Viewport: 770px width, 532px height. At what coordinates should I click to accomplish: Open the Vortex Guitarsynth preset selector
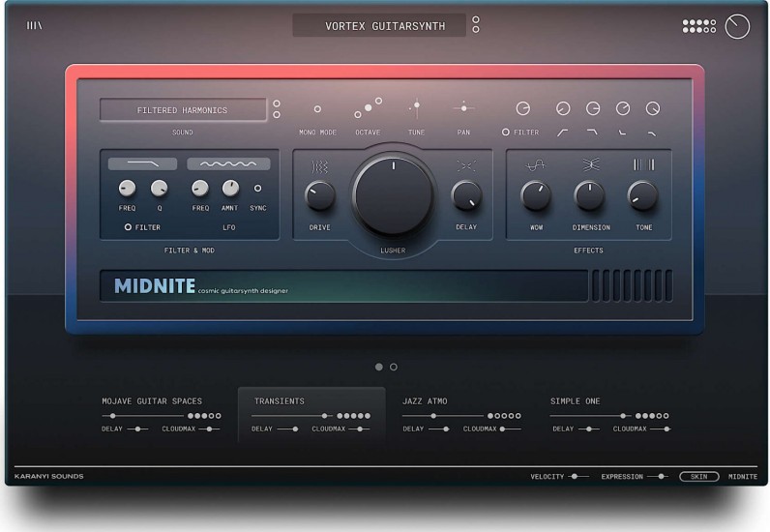[379, 26]
